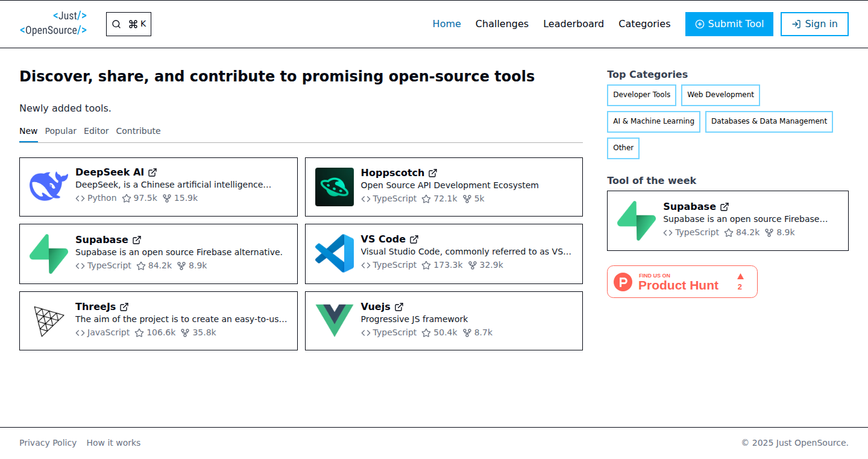Select Developer Tools category
The image size is (868, 459).
(641, 95)
